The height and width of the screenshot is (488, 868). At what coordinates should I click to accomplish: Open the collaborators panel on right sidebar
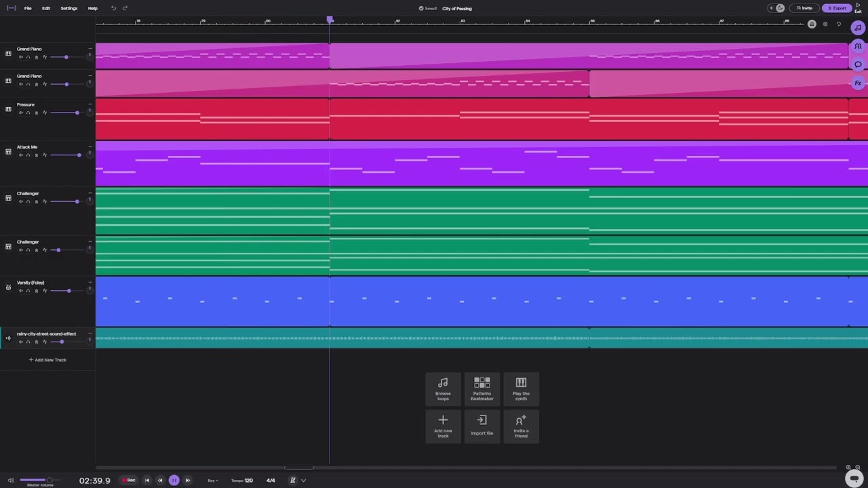coord(858,47)
